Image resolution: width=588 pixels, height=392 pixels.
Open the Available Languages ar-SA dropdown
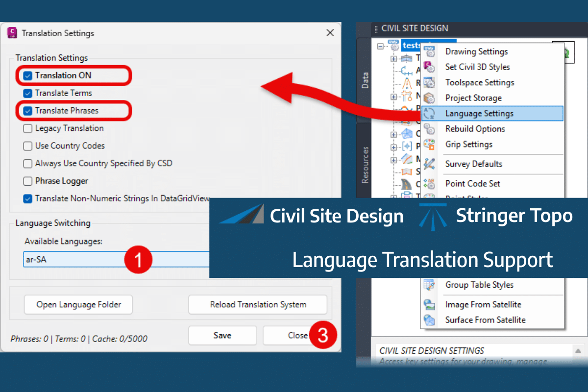pyautogui.click(x=117, y=259)
